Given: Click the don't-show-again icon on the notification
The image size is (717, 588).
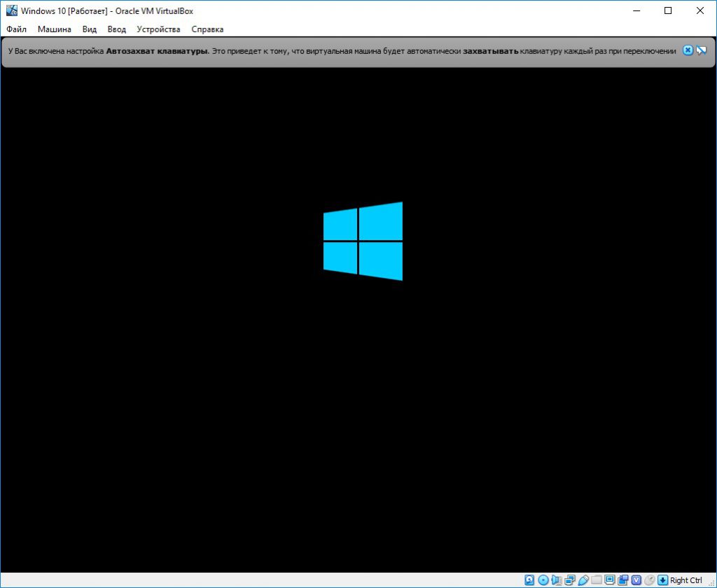Looking at the screenshot, I should tap(701, 50).
